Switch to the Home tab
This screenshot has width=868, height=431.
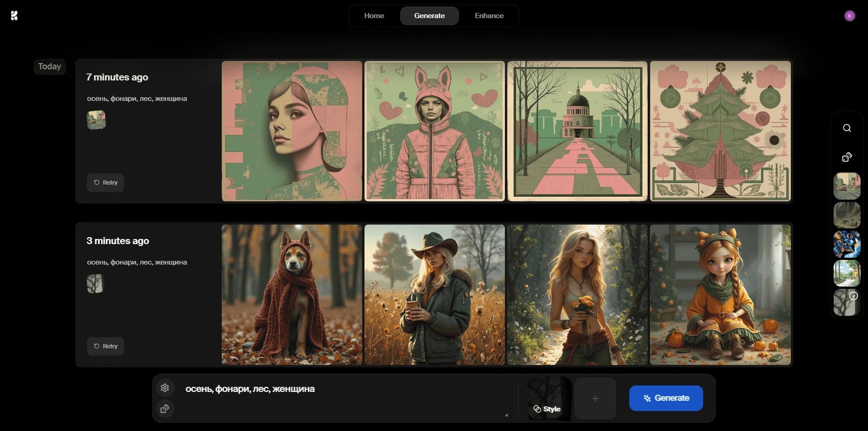tap(374, 16)
